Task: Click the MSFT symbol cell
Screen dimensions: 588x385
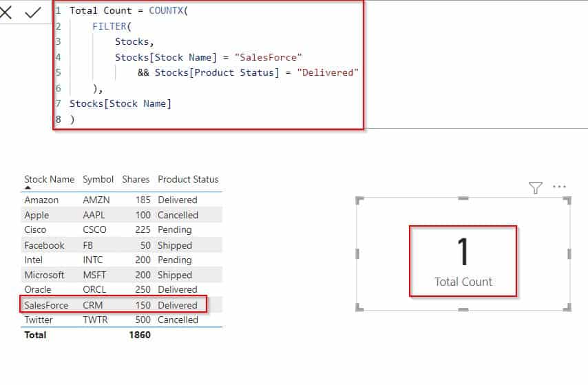Action: 94,275
